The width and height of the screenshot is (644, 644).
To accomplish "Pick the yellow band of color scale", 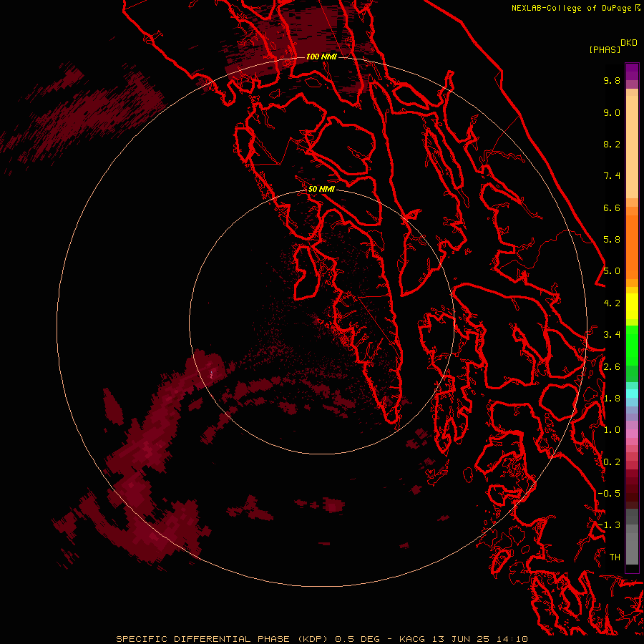I will (632, 306).
